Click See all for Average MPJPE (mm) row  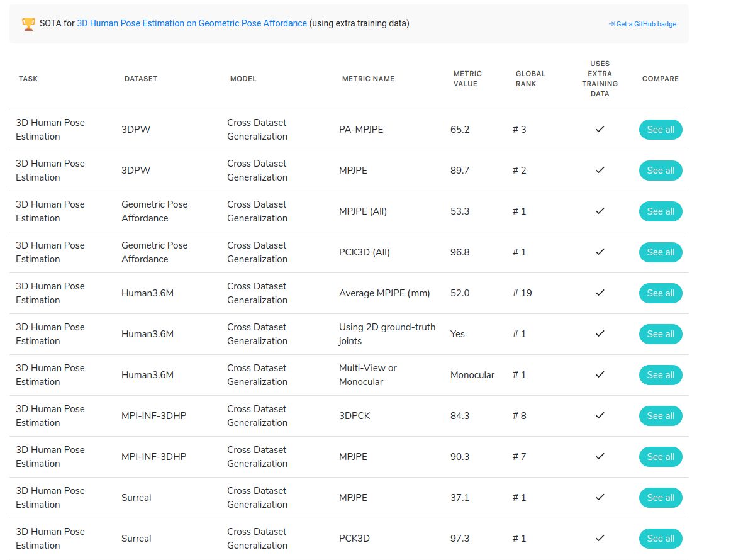pyautogui.click(x=660, y=293)
